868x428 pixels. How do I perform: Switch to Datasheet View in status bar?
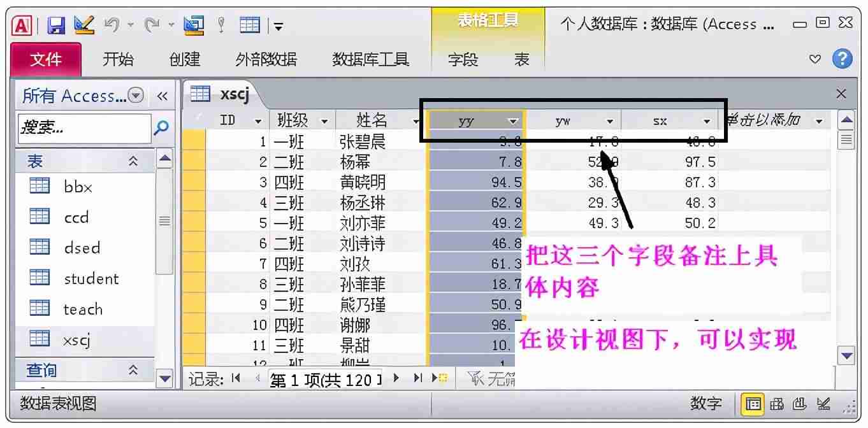754,404
